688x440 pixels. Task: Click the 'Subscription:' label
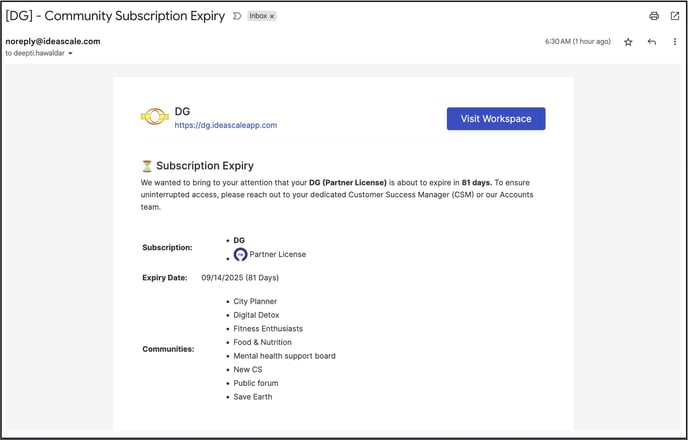coord(167,247)
